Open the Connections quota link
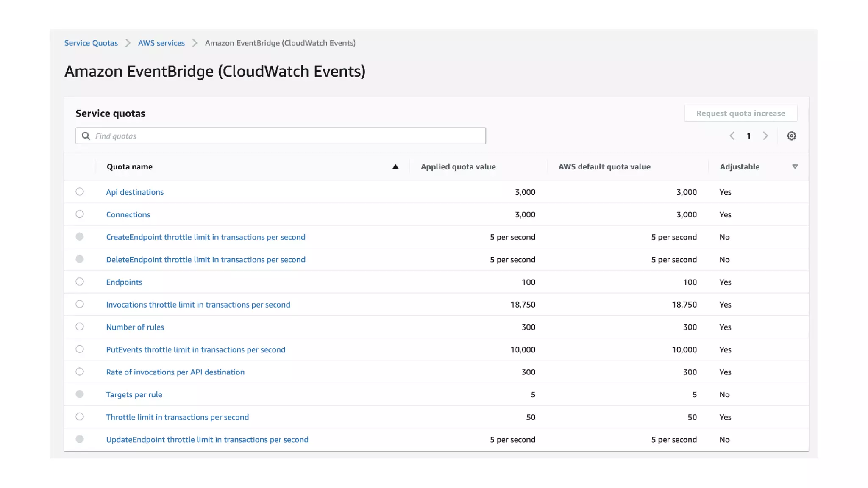The width and height of the screenshot is (868, 488). [128, 215]
